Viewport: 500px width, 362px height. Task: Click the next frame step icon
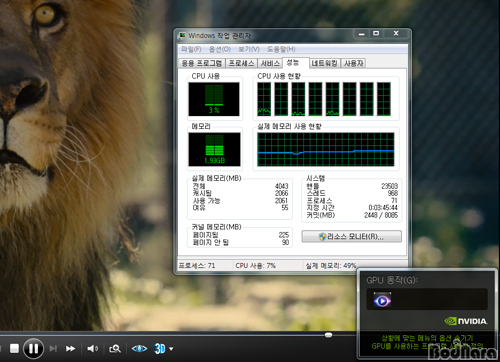53,349
